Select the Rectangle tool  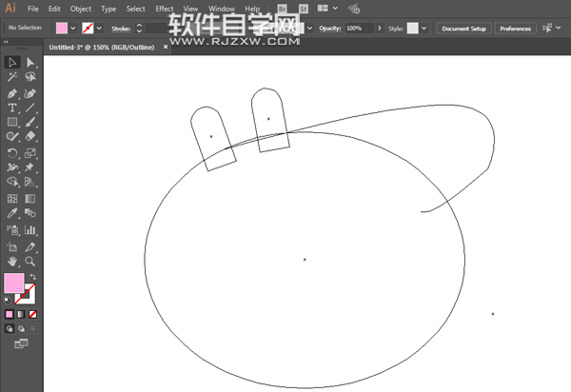12,122
